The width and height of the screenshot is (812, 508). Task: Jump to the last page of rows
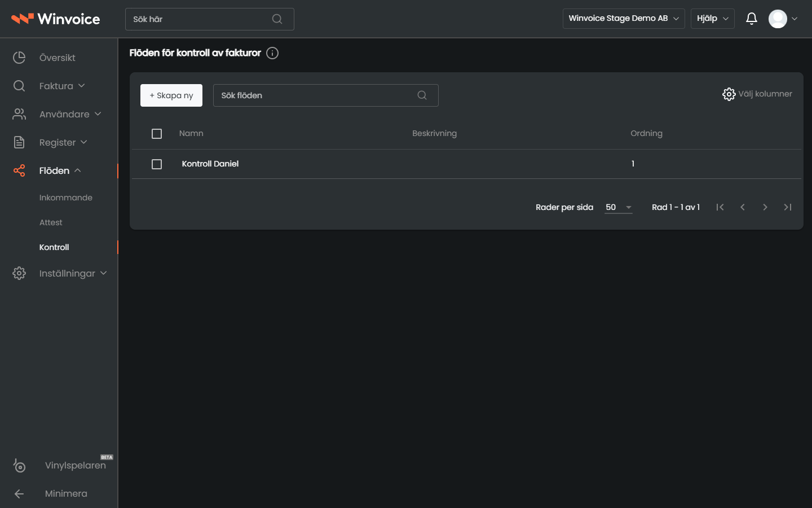pyautogui.click(x=788, y=207)
